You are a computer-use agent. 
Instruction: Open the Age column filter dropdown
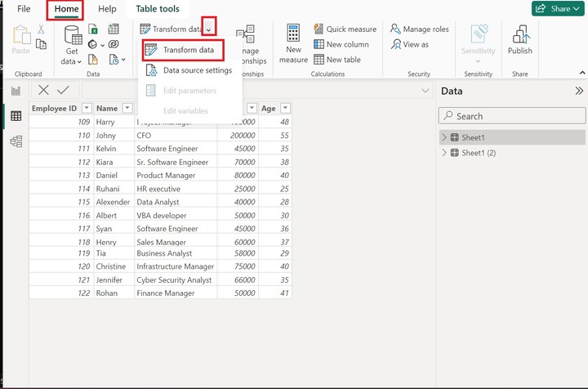point(285,108)
